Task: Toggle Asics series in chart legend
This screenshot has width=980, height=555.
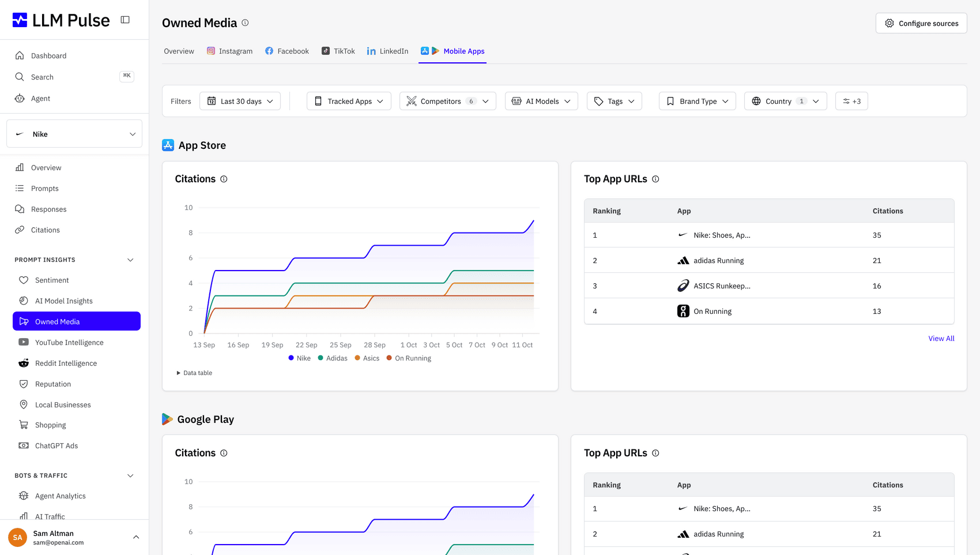Action: (367, 358)
